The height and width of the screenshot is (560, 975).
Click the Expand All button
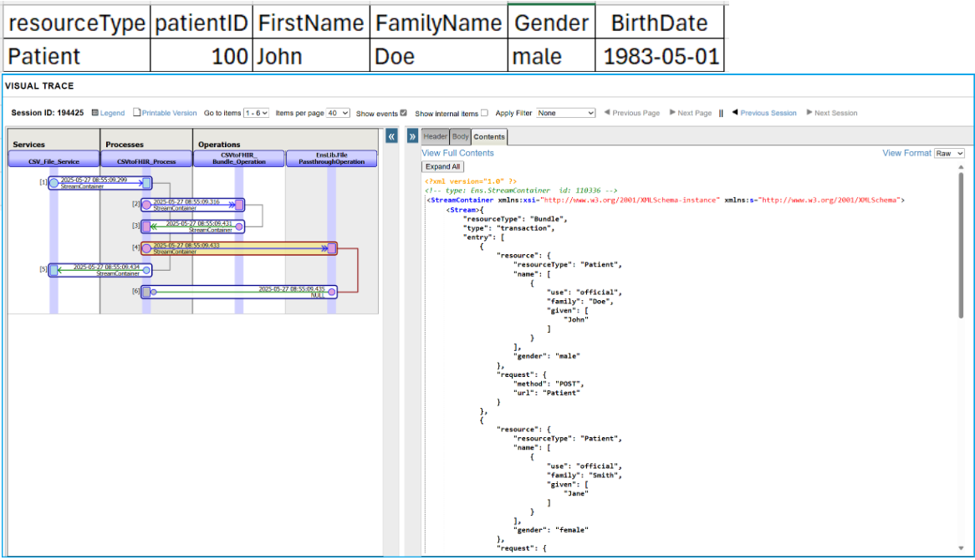coord(442,166)
